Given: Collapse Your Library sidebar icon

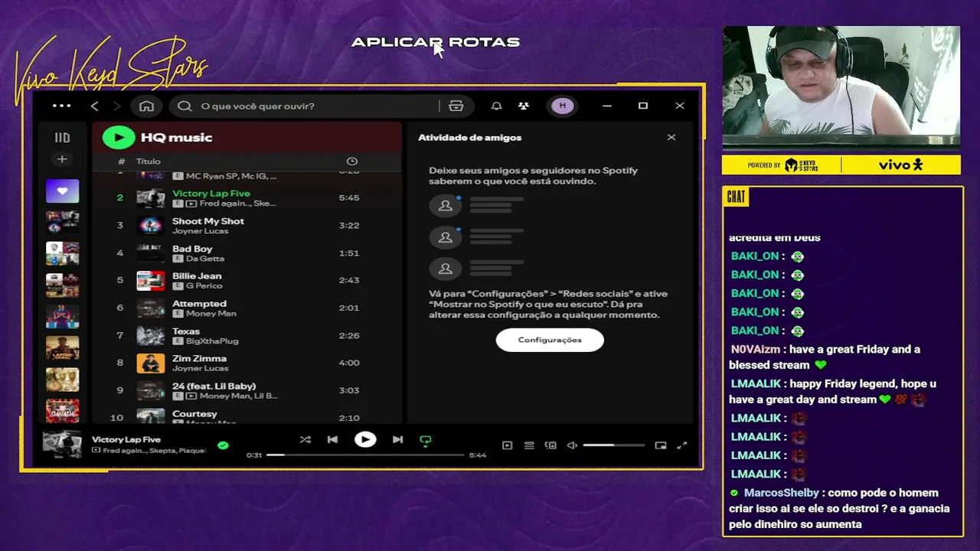Looking at the screenshot, I should (x=62, y=138).
